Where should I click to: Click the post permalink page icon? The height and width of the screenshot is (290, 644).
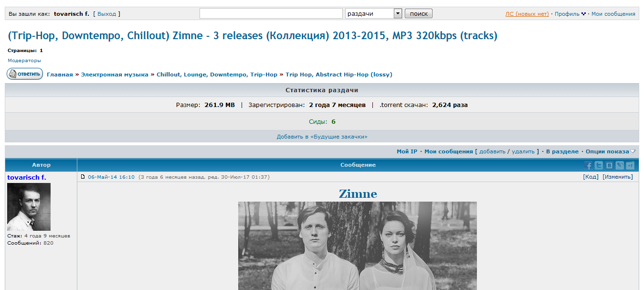coord(83,177)
